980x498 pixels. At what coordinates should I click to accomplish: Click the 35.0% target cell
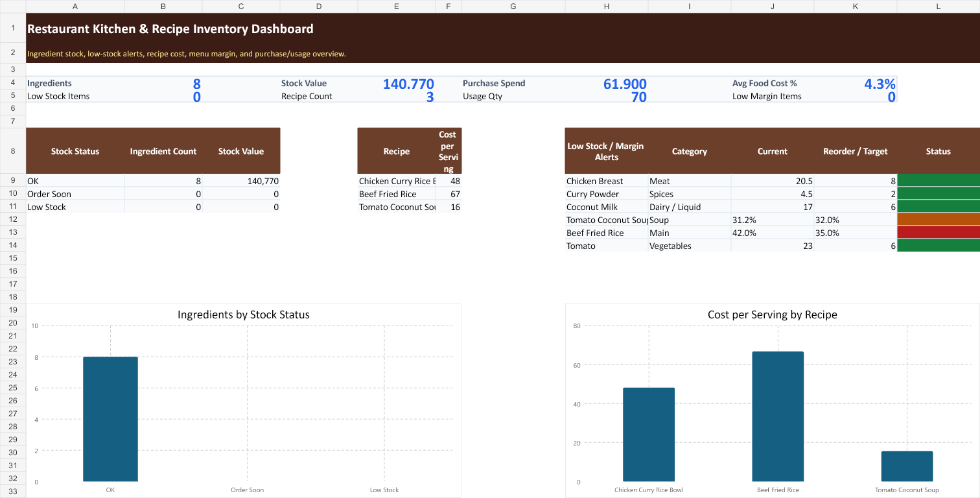click(856, 233)
